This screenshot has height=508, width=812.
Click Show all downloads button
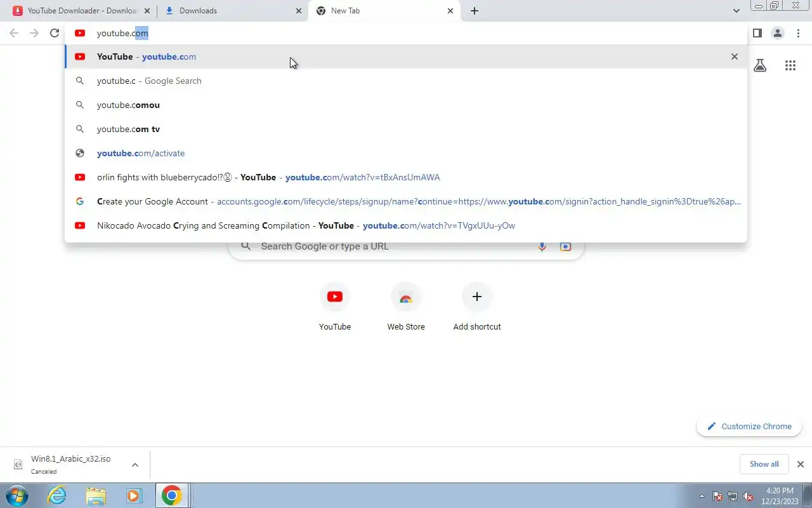pyautogui.click(x=764, y=464)
